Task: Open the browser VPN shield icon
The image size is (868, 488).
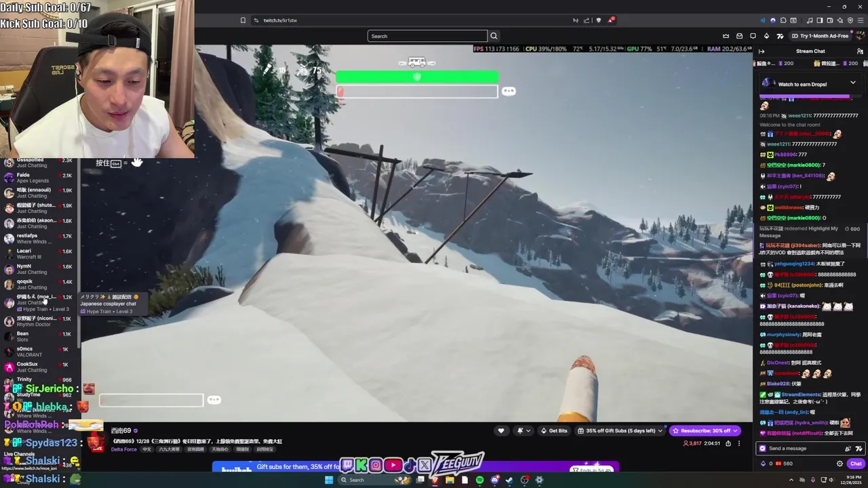Action: (x=850, y=20)
